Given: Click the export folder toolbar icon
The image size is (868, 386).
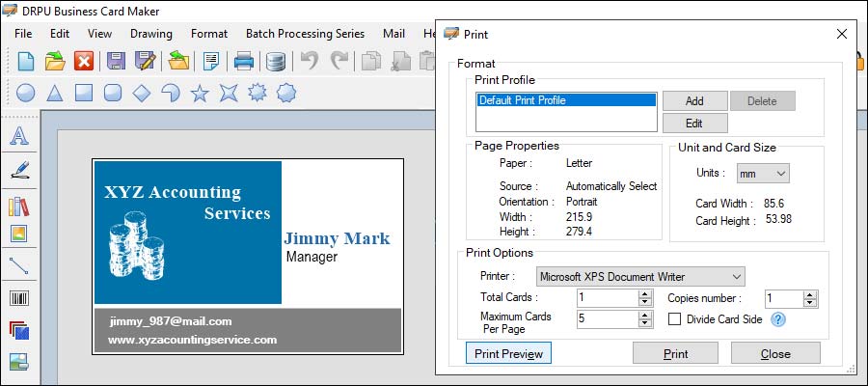Looking at the screenshot, I should point(178,61).
